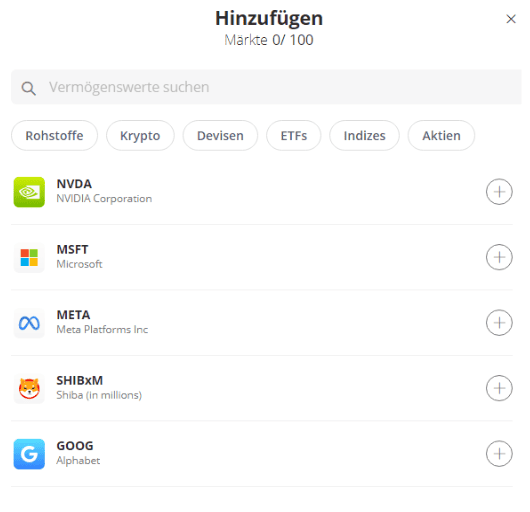
Task: Focus the Vermögenswerte suchen field
Action: point(266,87)
